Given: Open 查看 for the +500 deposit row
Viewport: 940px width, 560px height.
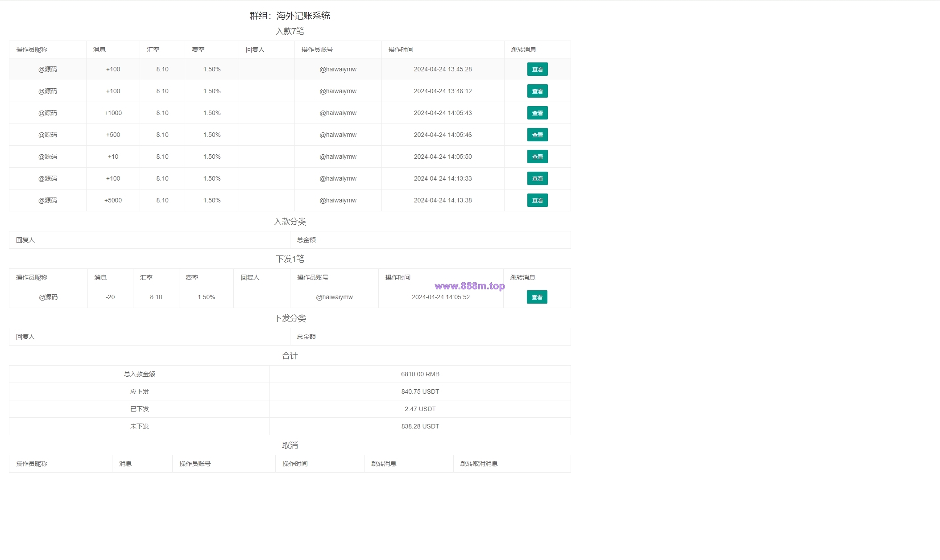Looking at the screenshot, I should 537,135.
